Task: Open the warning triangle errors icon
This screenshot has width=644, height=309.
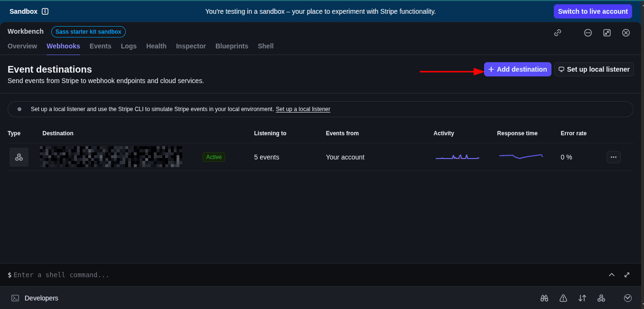Action: point(563,298)
